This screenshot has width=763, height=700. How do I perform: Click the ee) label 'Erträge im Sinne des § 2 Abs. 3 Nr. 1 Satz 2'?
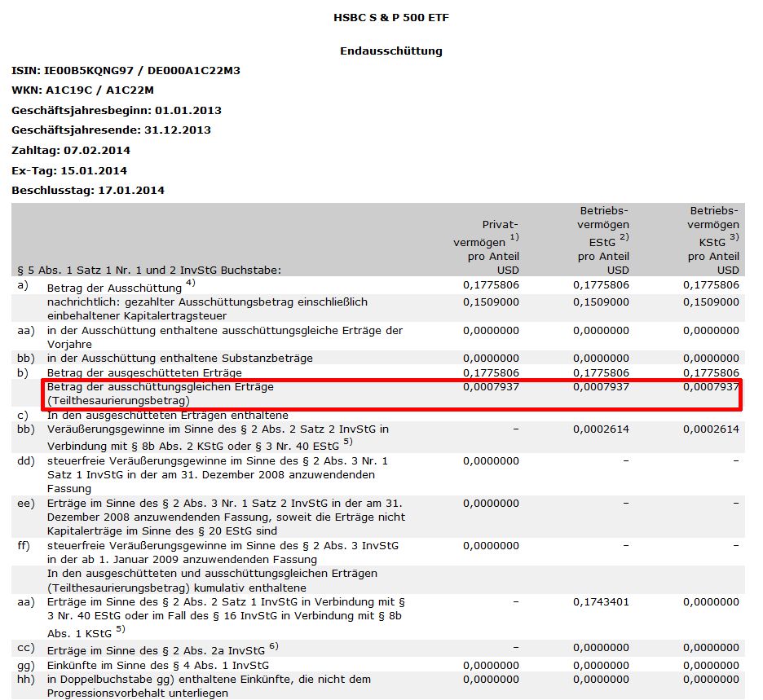point(227,517)
